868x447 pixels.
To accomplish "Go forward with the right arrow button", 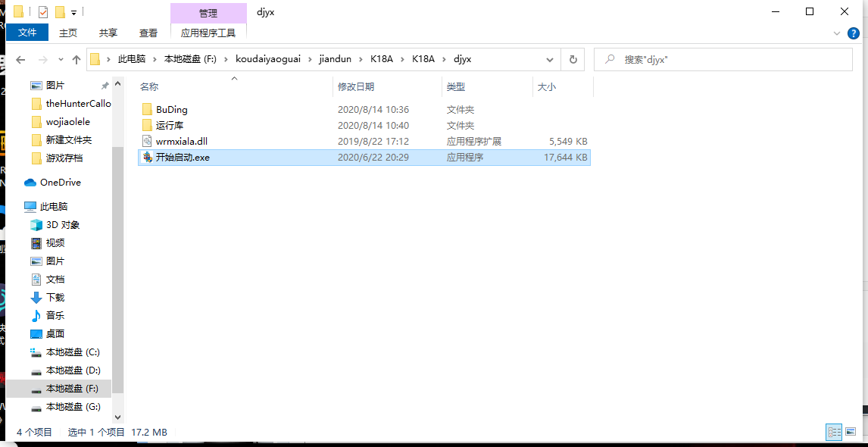I will [x=42, y=59].
